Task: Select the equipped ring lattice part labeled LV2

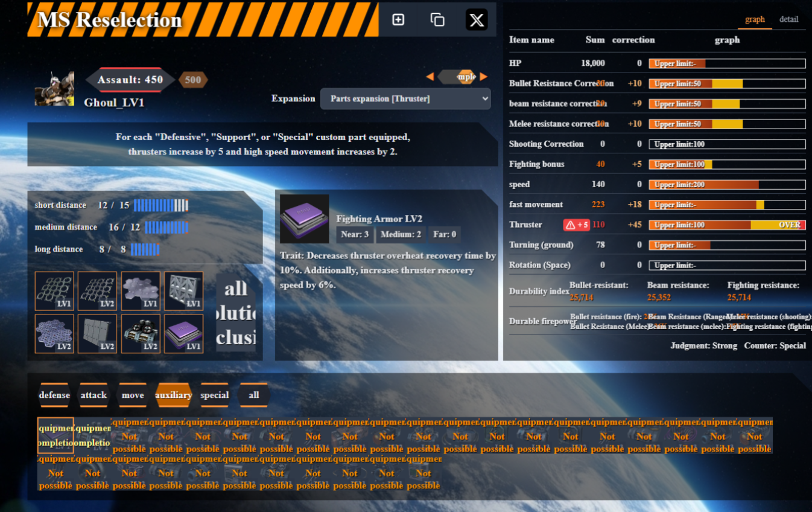Action: [x=97, y=291]
